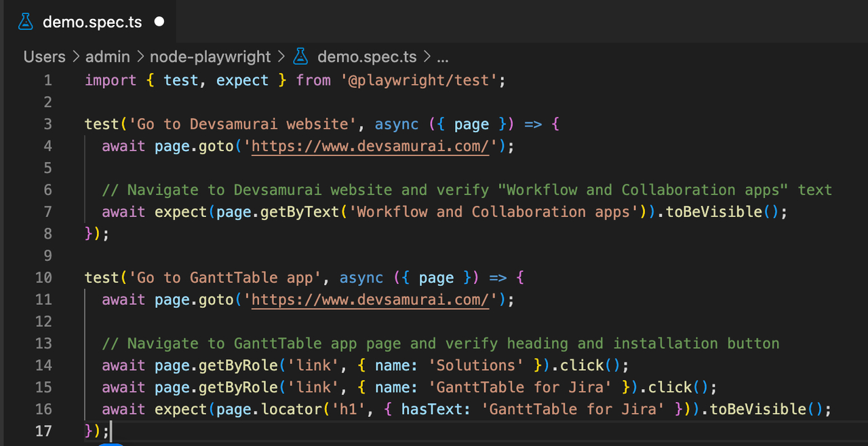Click 'Workflow and Collaboration apps' string on line 7
Screen dimensions: 868x446
pyautogui.click(x=494, y=212)
